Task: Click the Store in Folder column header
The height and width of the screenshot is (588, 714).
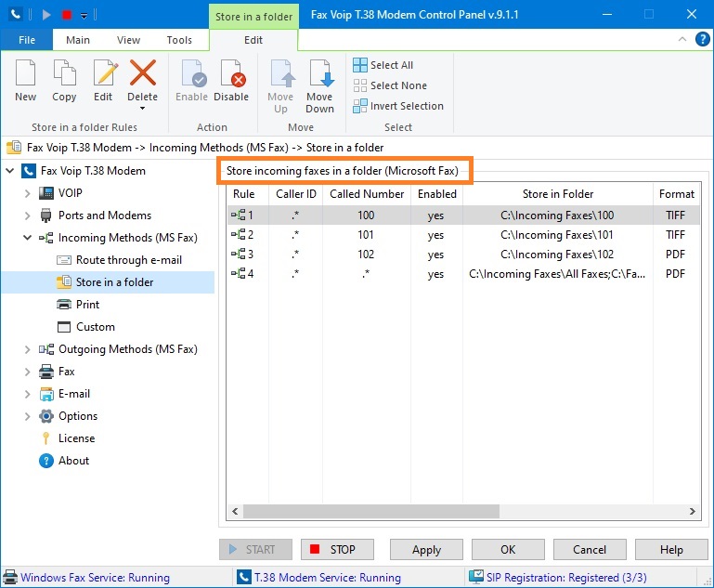Action: pos(558,194)
